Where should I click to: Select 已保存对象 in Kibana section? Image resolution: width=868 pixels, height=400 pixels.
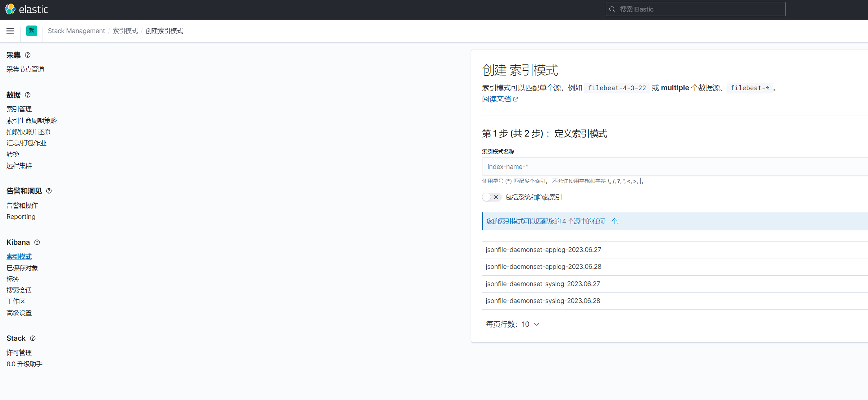(x=22, y=268)
